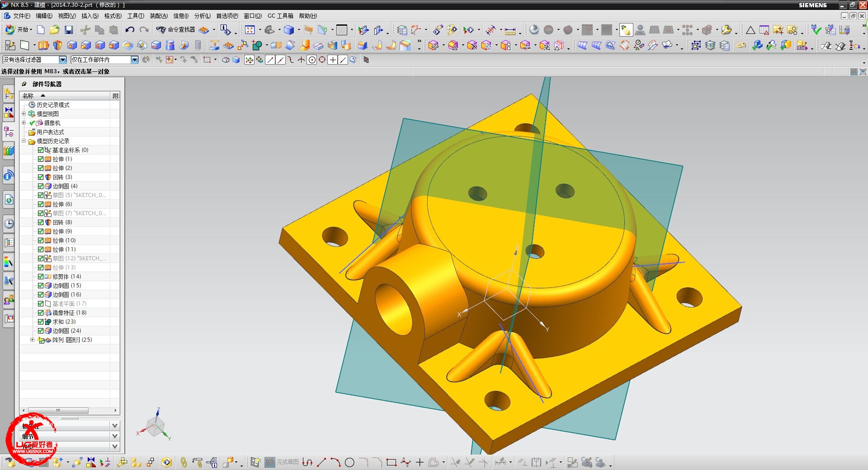Toggle the 基准平面 (17) checkbox

pyautogui.click(x=41, y=304)
